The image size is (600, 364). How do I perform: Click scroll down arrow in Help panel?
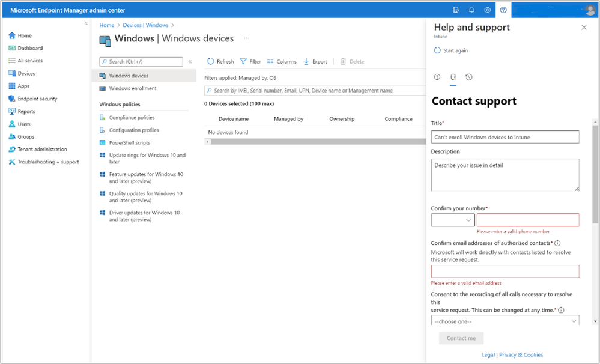(595, 321)
